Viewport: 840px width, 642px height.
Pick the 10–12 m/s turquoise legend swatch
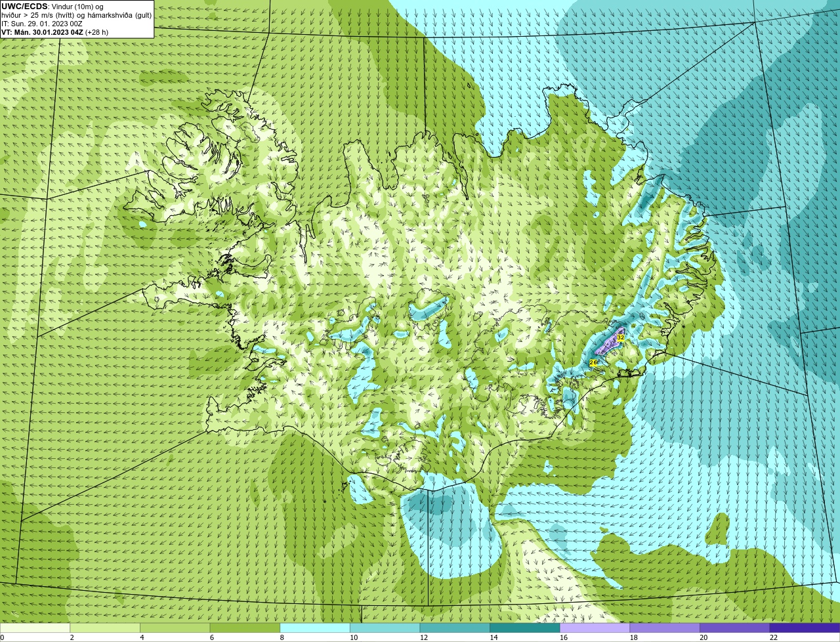click(385, 628)
